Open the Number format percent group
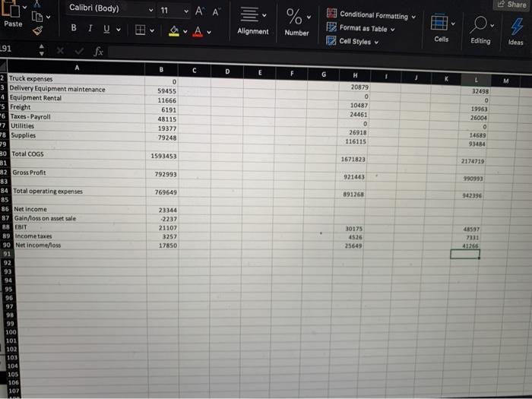This screenshot has height=399, width=532. 297,22
